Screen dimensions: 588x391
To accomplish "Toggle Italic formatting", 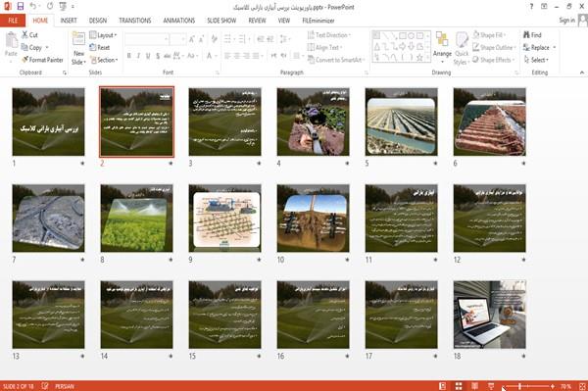I will pos(138,56).
